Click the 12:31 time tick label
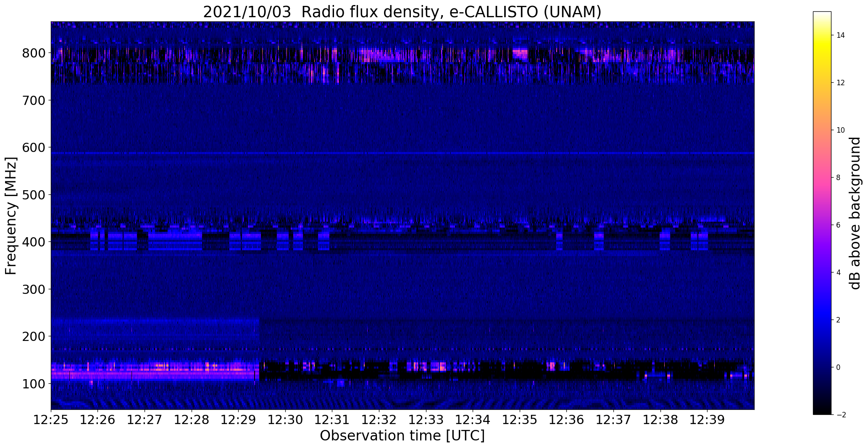 pyautogui.click(x=332, y=420)
